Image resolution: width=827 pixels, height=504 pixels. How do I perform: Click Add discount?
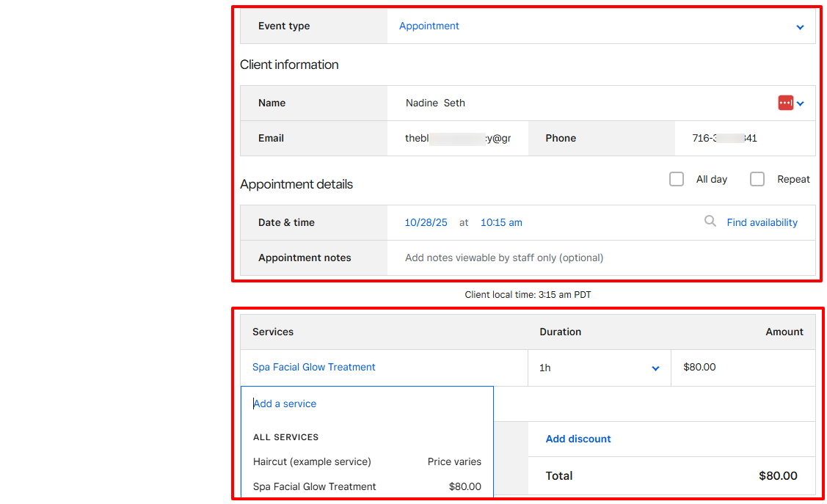click(x=578, y=438)
